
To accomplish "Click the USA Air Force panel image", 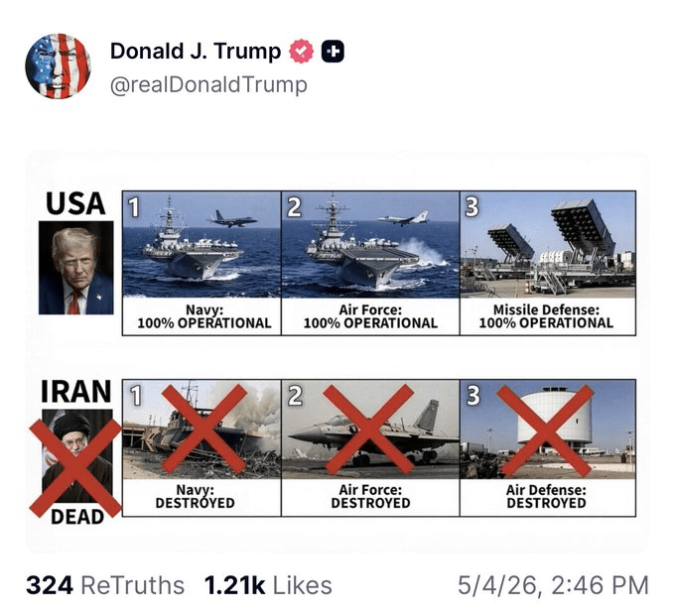I will (x=370, y=244).
